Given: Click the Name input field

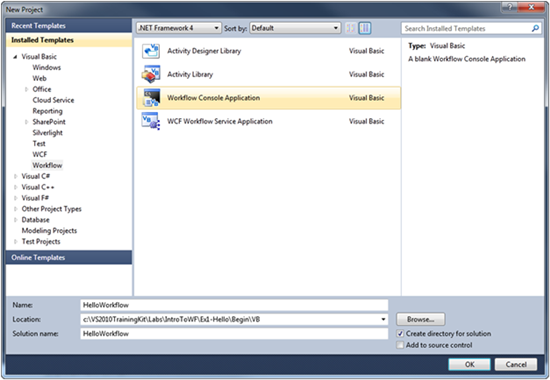Looking at the screenshot, I should 234,305.
